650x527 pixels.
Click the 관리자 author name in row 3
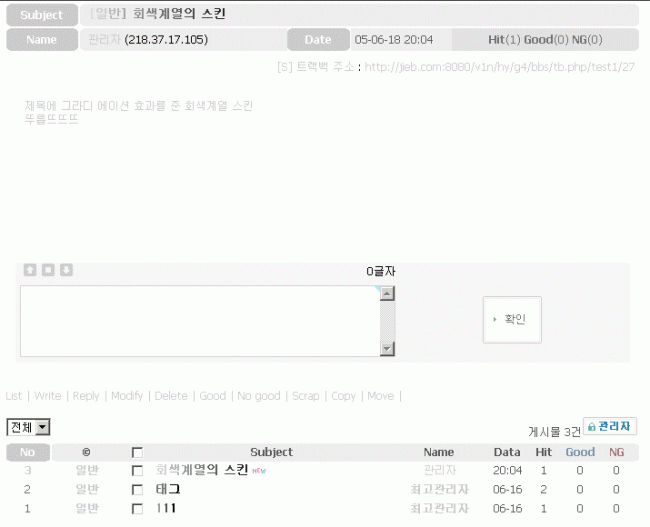click(x=440, y=470)
